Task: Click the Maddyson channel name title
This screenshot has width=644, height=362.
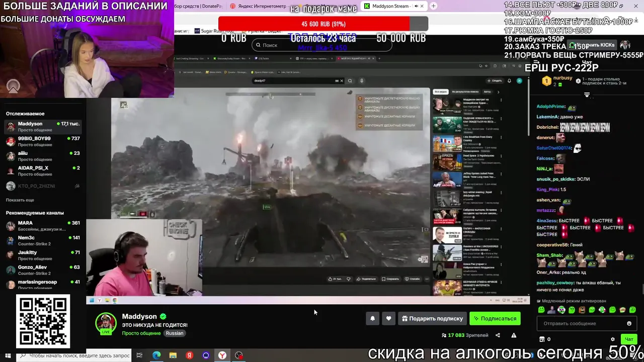Action: (x=139, y=317)
